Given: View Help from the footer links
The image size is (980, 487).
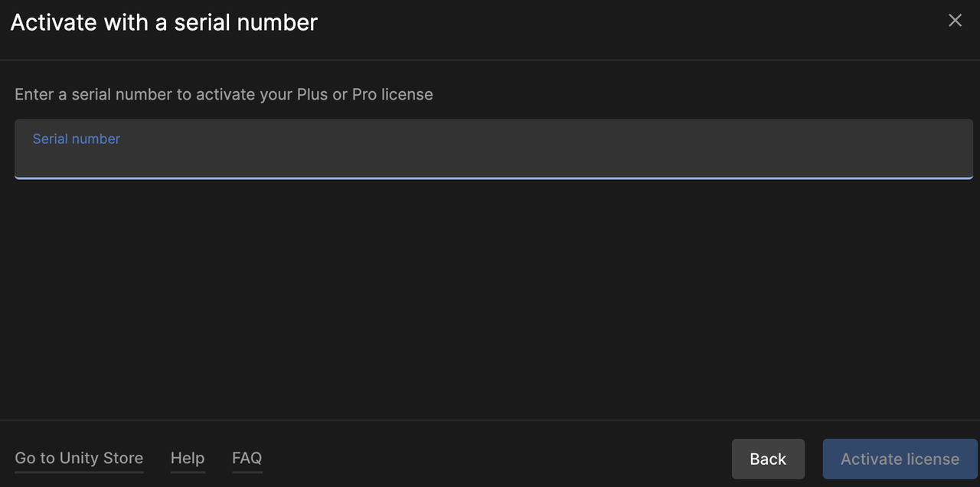Looking at the screenshot, I should pyautogui.click(x=188, y=458).
